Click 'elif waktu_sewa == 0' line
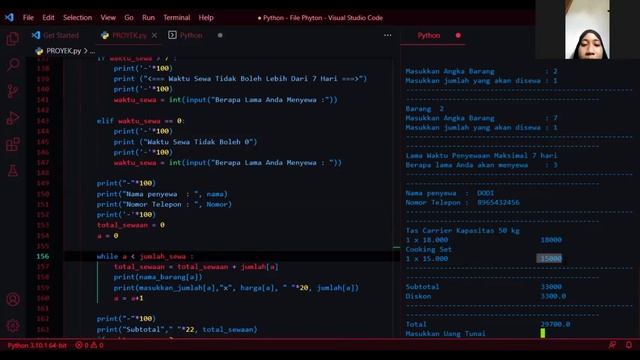Viewport: 640px width, 360px height. 141,121
